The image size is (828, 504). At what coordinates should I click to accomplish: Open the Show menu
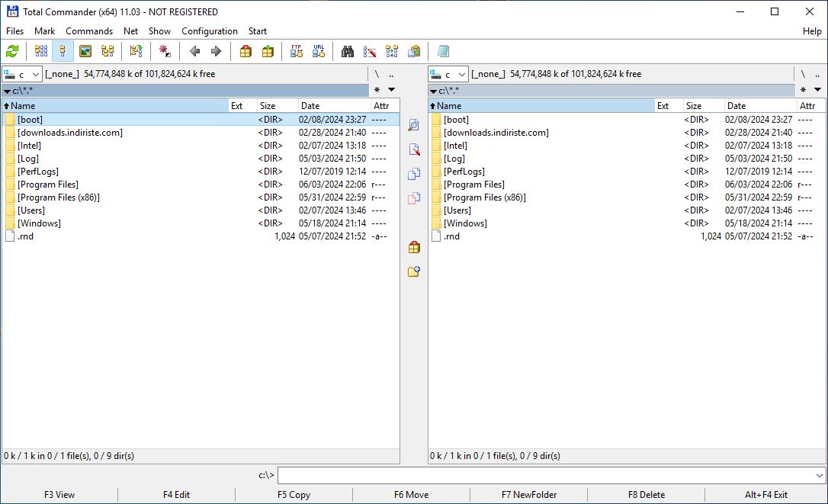159,31
